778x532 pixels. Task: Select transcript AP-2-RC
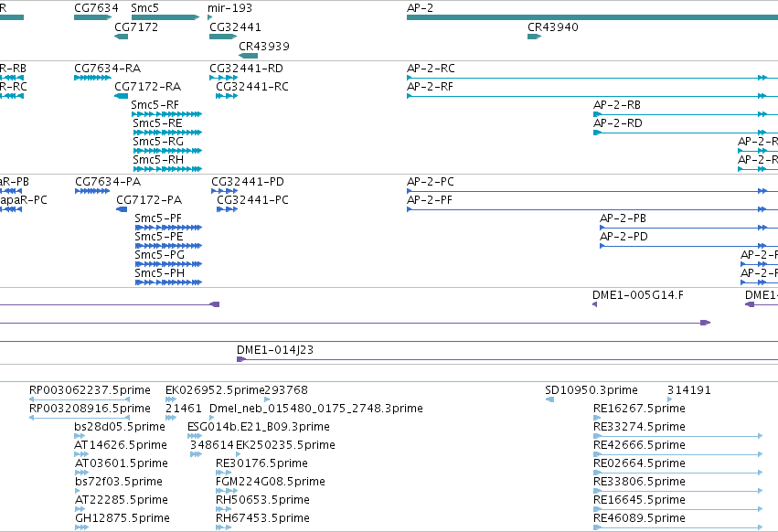click(x=431, y=68)
